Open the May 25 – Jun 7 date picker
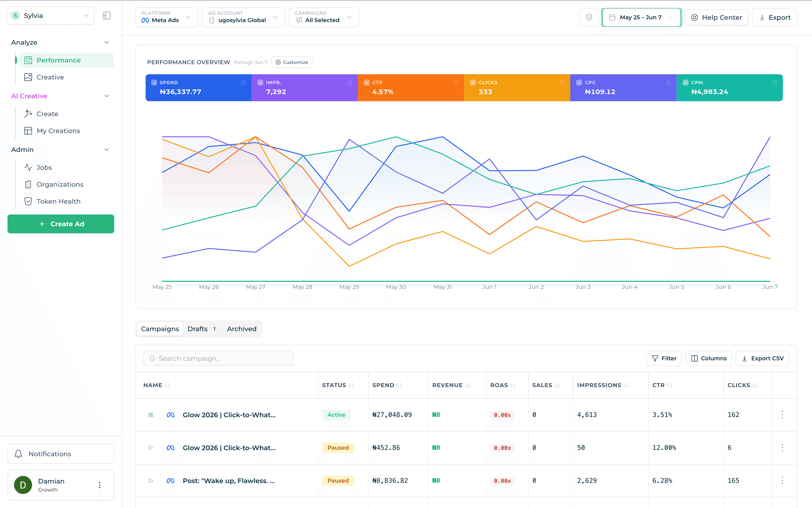Screen dimensions: 812x508 point(641,17)
